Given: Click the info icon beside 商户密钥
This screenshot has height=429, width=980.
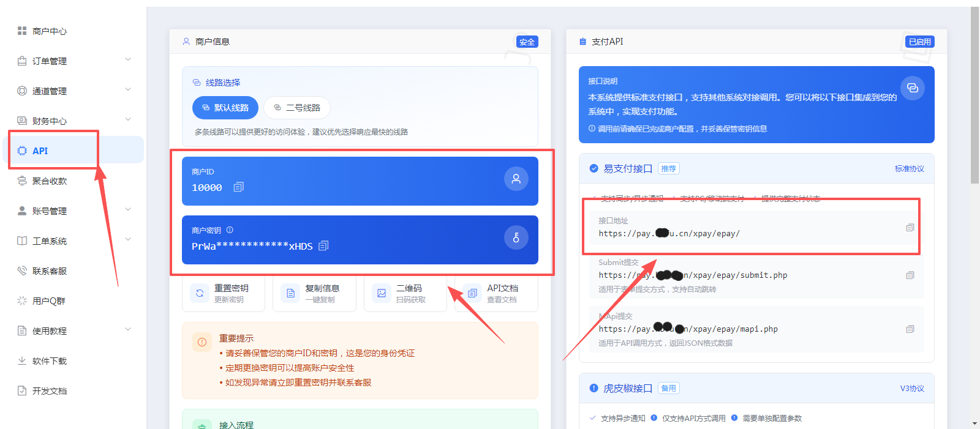Looking at the screenshot, I should click(230, 230).
